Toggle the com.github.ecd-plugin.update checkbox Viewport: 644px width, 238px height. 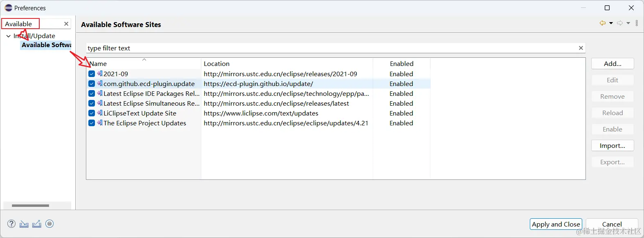pos(92,84)
